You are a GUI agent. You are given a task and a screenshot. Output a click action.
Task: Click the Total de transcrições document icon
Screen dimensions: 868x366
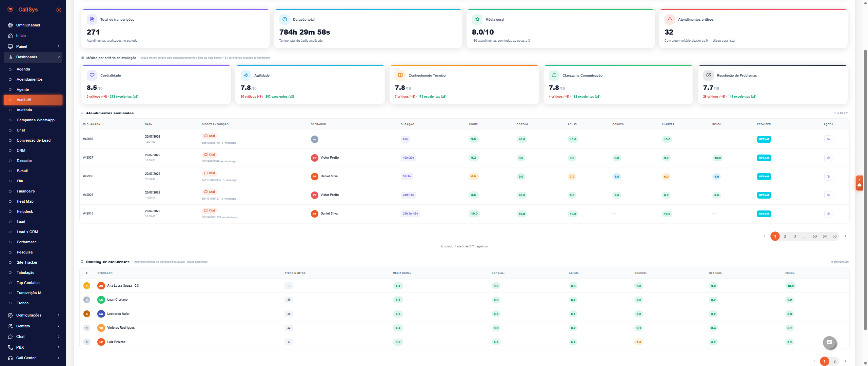92,19
